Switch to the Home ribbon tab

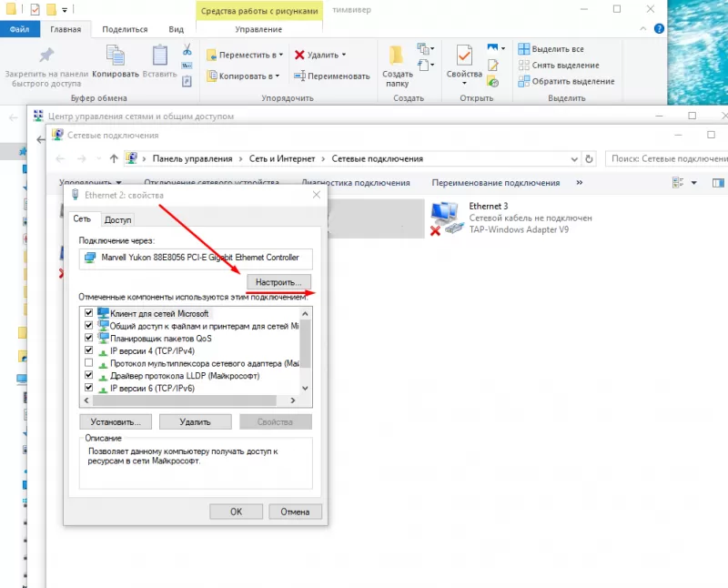pyautogui.click(x=66, y=29)
